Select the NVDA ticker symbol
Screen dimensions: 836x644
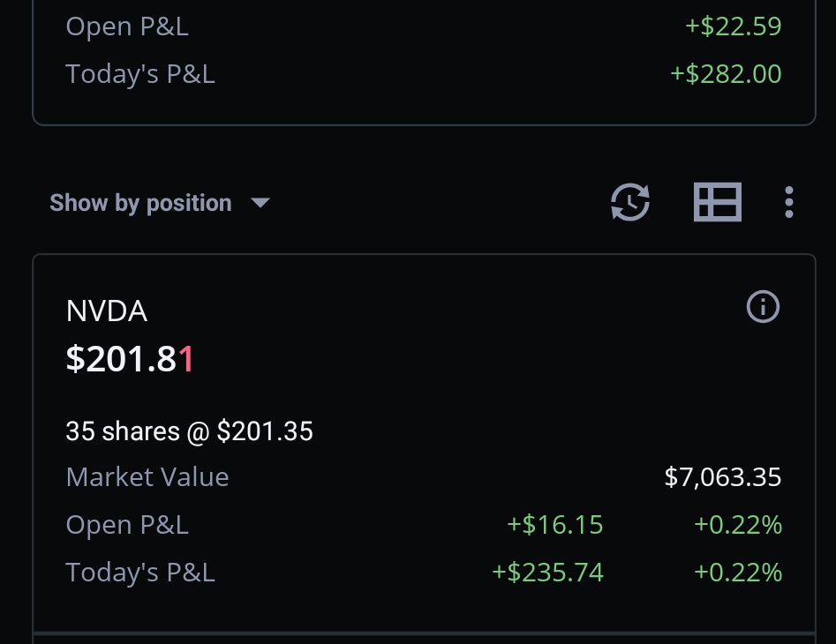coord(107,311)
